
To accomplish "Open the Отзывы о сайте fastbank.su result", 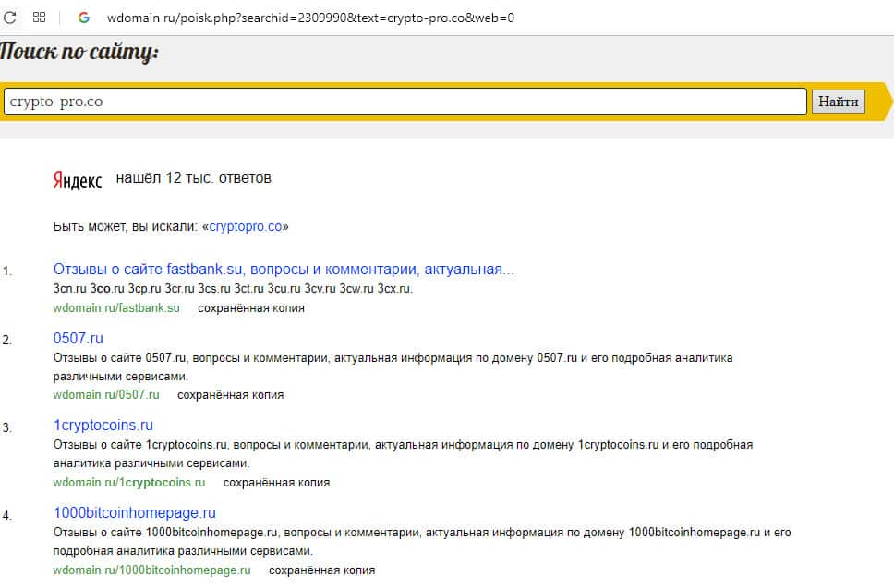I will (284, 269).
